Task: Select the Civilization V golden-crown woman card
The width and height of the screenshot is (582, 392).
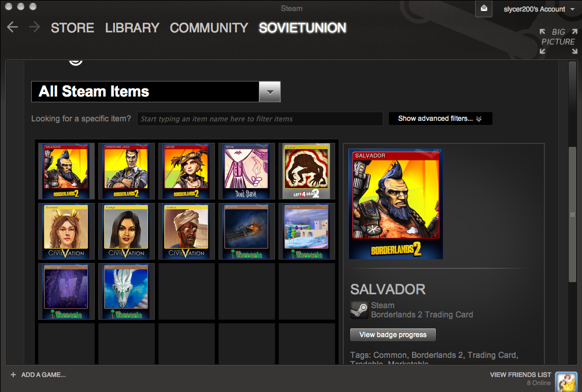Action: pos(66,231)
